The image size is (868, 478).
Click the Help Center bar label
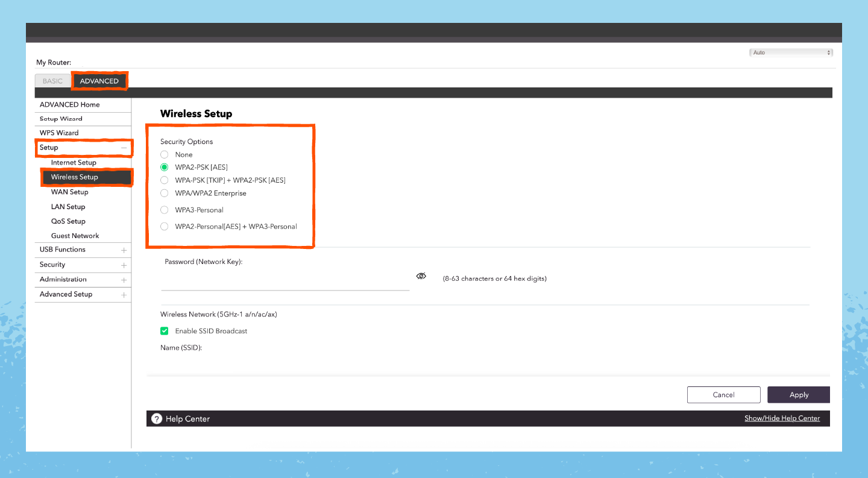point(187,419)
